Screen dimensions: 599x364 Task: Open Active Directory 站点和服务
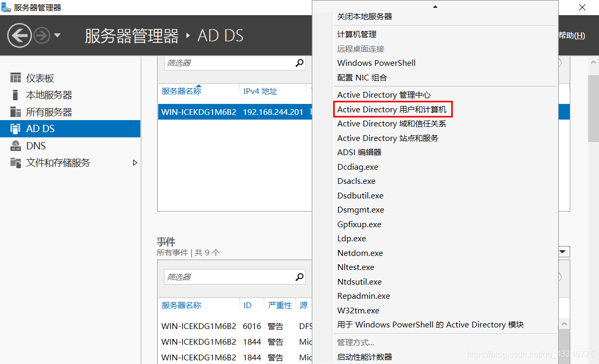click(x=387, y=138)
